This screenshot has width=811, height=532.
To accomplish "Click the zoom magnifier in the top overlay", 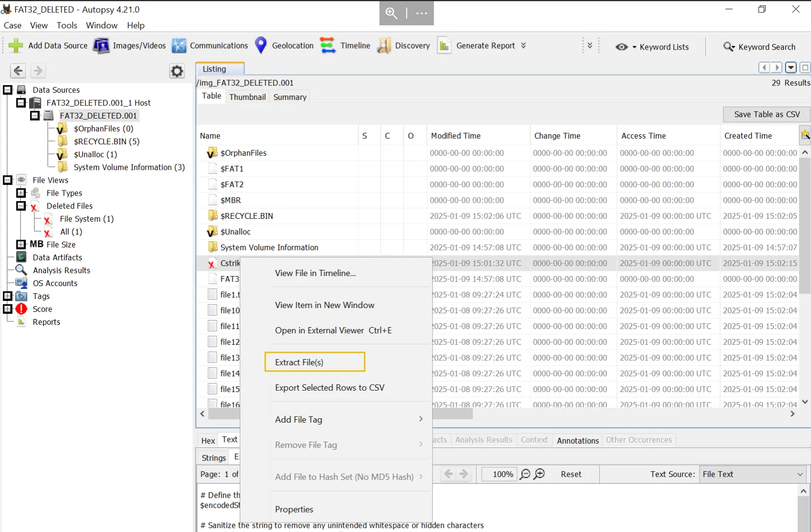I will point(391,13).
